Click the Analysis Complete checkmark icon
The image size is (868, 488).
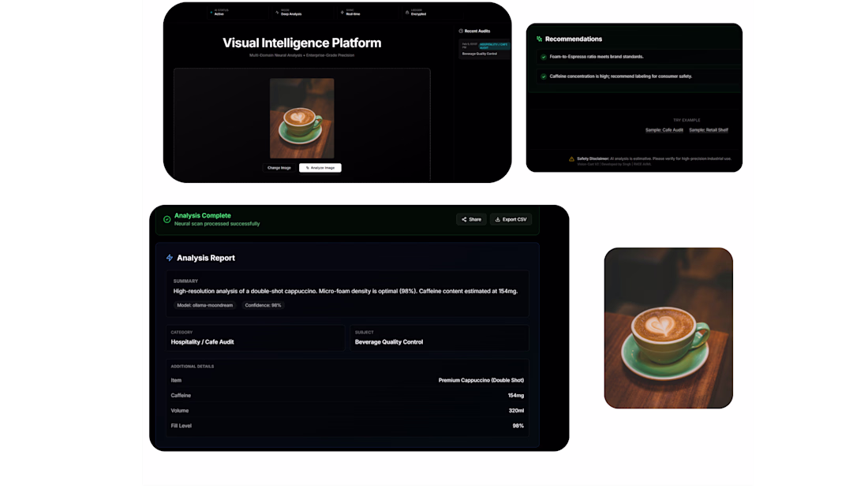tap(167, 220)
